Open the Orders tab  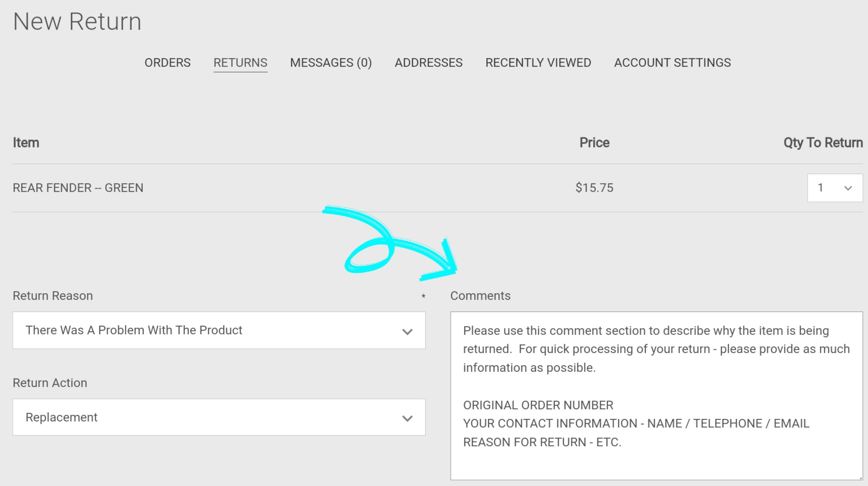(167, 63)
